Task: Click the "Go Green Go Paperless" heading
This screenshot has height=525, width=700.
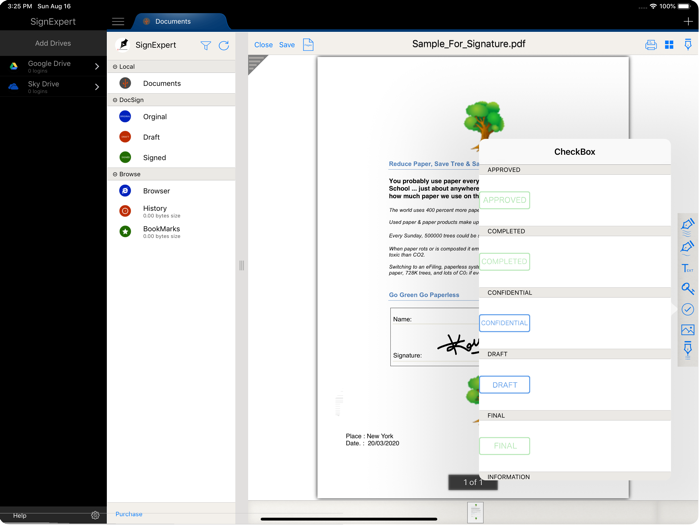Action: point(424,295)
